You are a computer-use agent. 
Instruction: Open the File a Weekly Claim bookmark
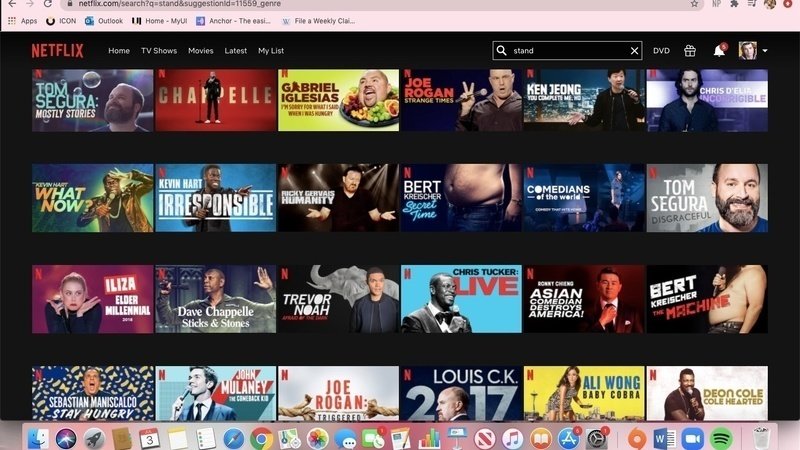point(318,21)
